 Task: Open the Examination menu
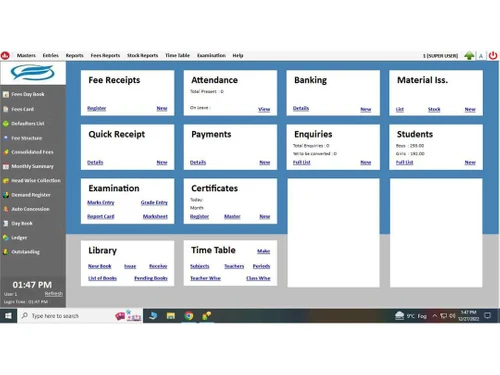pos(211,56)
